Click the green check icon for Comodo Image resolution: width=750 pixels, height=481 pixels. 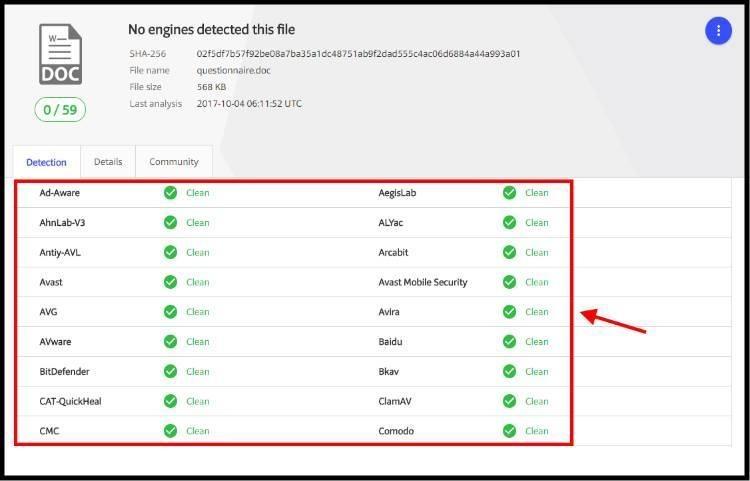[509, 431]
